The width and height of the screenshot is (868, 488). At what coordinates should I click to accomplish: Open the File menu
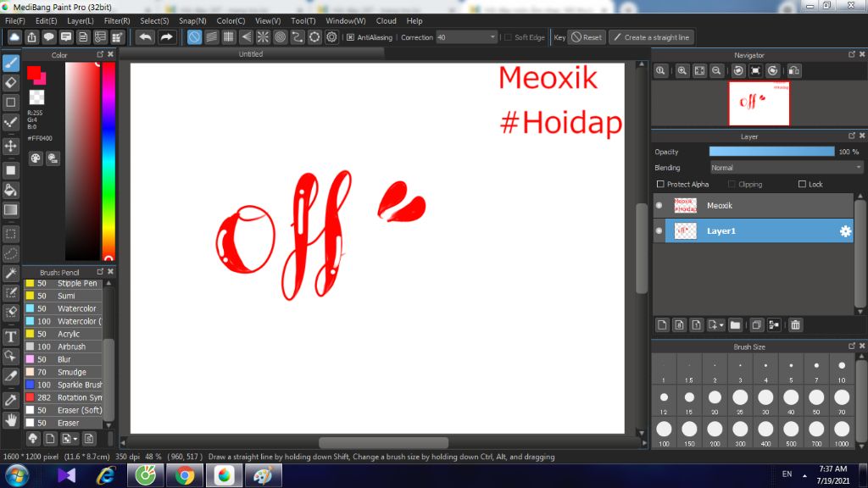tap(15, 20)
